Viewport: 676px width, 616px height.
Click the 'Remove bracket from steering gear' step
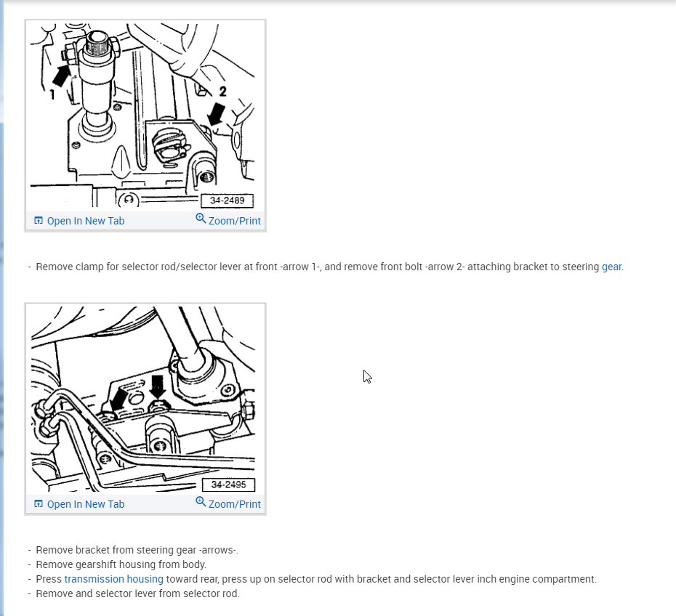tap(137, 550)
